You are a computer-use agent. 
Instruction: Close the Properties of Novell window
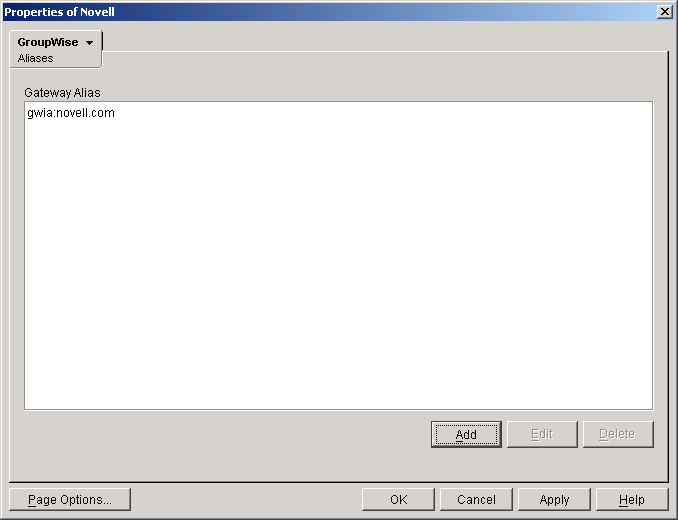click(x=665, y=12)
